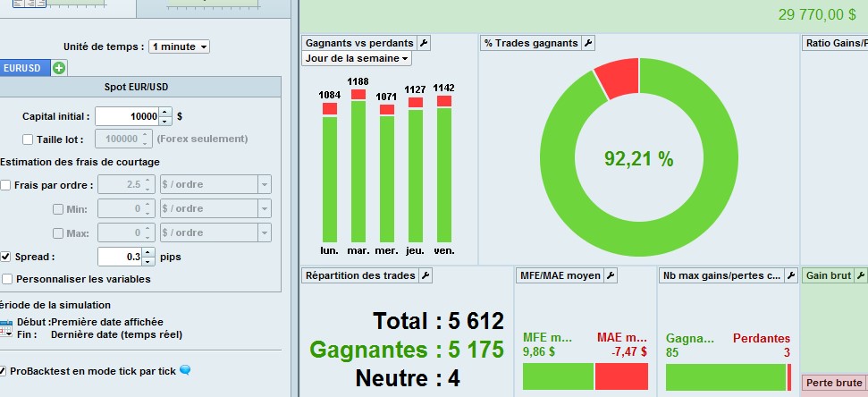Click the Perte brute panel label

pyautogui.click(x=834, y=383)
